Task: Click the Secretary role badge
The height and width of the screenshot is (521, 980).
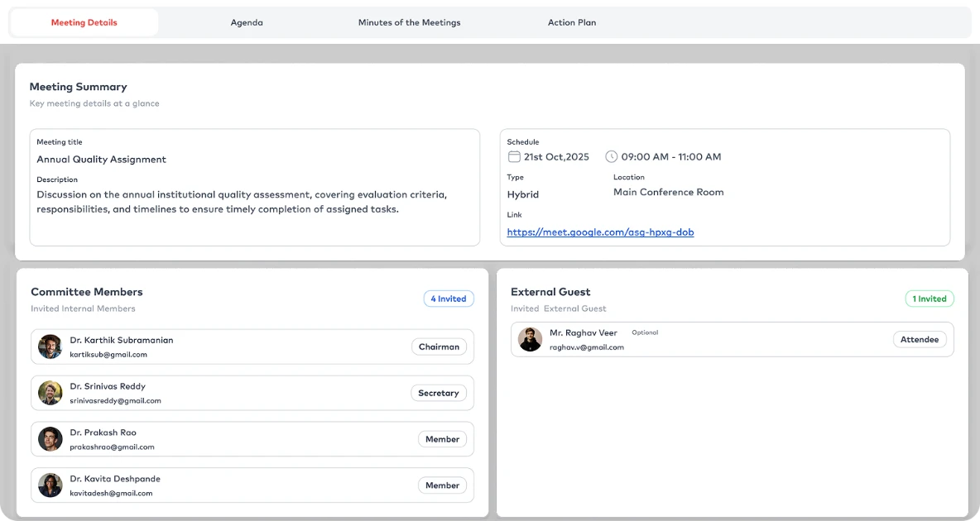Action: tap(439, 394)
